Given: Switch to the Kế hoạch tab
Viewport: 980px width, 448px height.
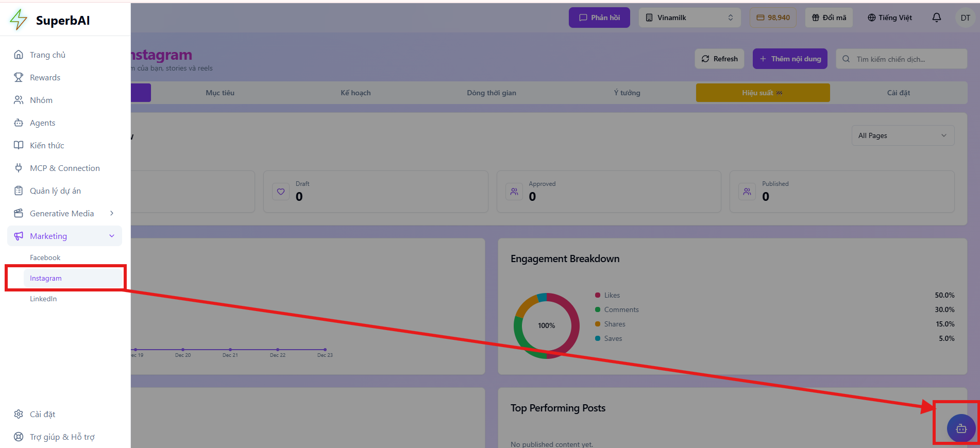Looking at the screenshot, I should click(356, 93).
